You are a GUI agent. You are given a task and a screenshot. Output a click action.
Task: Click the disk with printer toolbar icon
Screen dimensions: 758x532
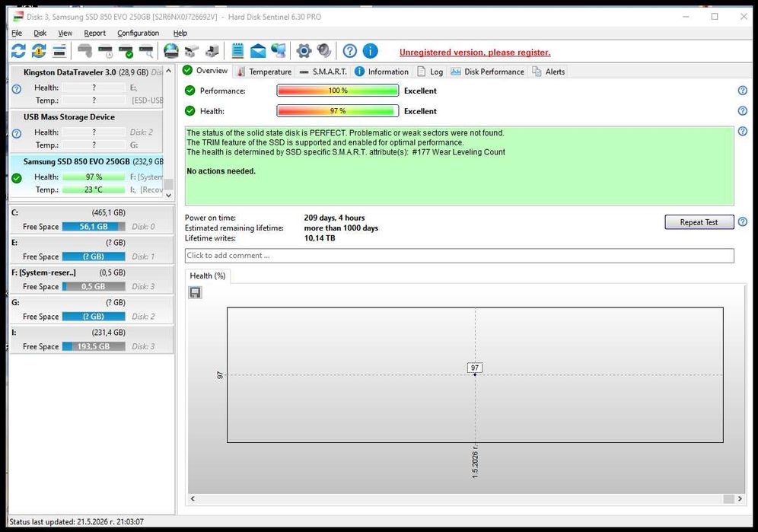(212, 51)
